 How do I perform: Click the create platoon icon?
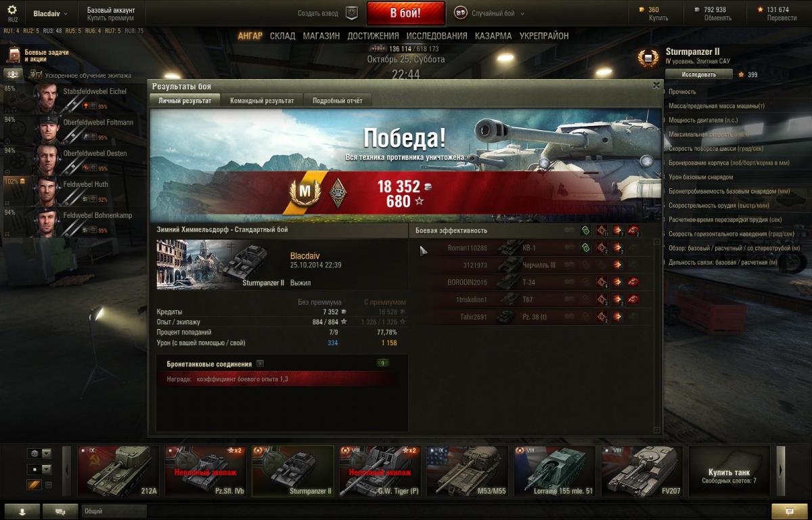pyautogui.click(x=351, y=13)
